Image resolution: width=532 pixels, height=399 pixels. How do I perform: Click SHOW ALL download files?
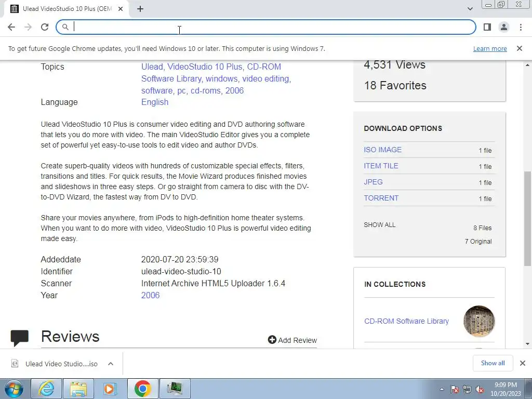[380, 224]
